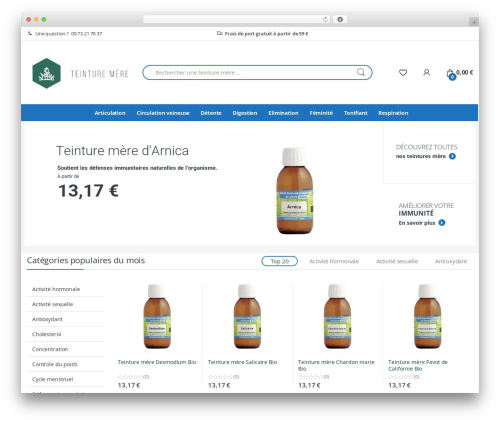Select the Top 20 tab
The width and height of the screenshot is (500, 423).
[280, 261]
